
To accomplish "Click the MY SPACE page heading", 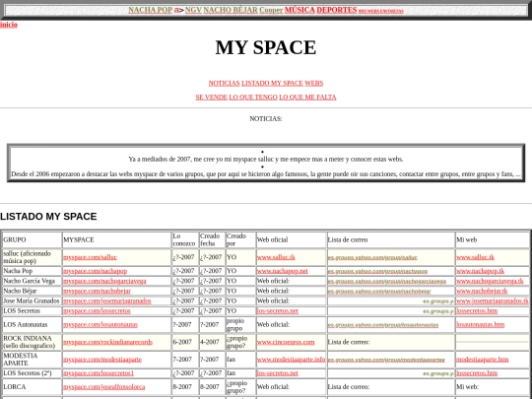I will pyautogui.click(x=266, y=47).
